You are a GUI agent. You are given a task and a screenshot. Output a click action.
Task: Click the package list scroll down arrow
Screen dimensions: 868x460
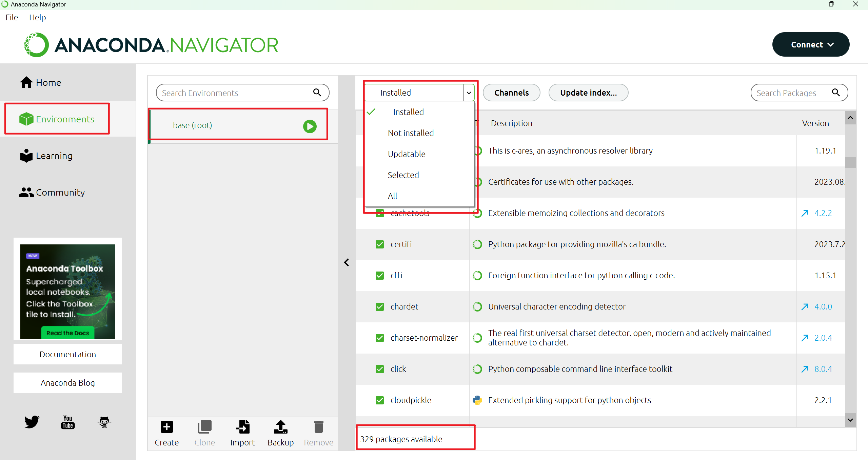tap(850, 420)
